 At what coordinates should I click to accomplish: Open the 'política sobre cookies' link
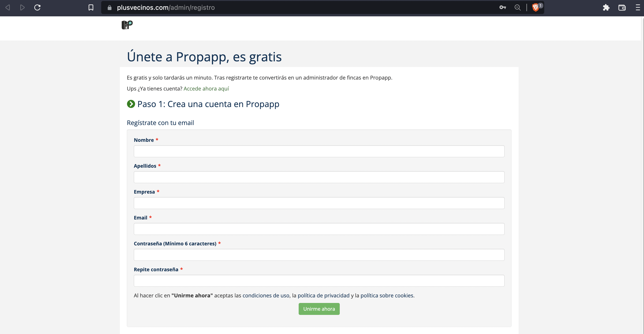[387, 295]
